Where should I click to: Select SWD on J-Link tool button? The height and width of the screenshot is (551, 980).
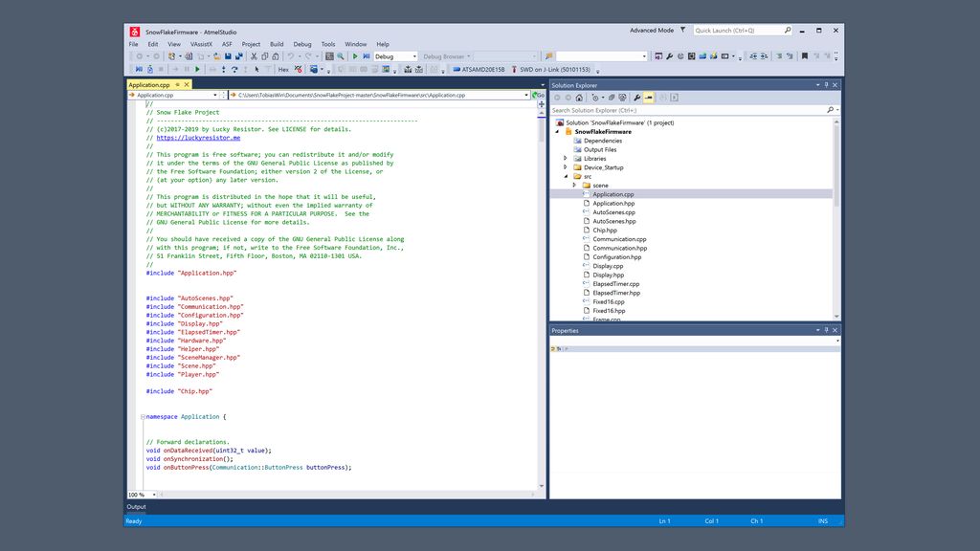coord(550,69)
